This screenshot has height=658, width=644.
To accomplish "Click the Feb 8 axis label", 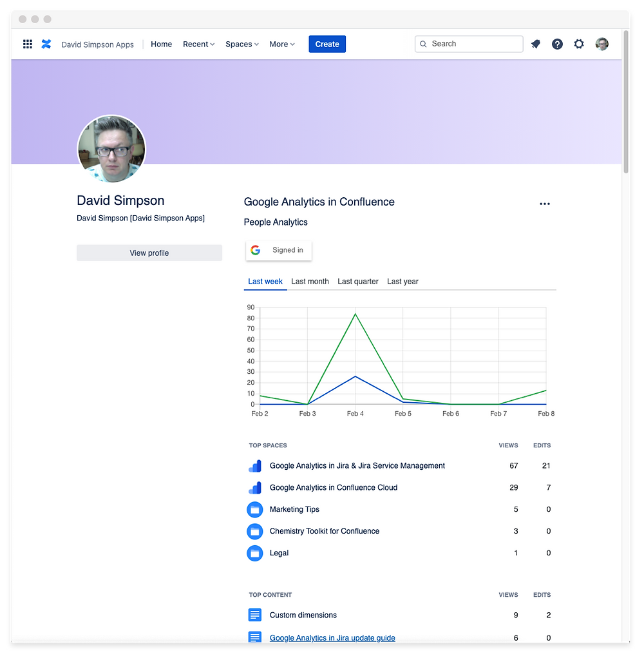I will click(x=546, y=414).
